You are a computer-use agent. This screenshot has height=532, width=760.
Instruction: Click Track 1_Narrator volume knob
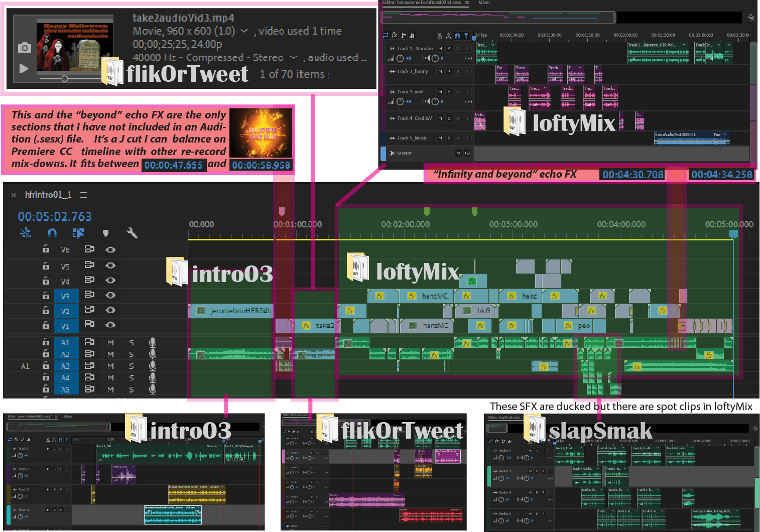pyautogui.click(x=400, y=58)
